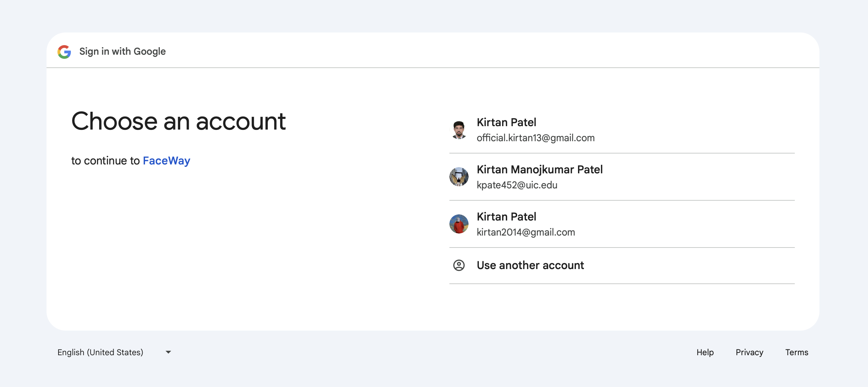
Task: Click the official.kirtan13 account profile photo
Action: tap(459, 130)
